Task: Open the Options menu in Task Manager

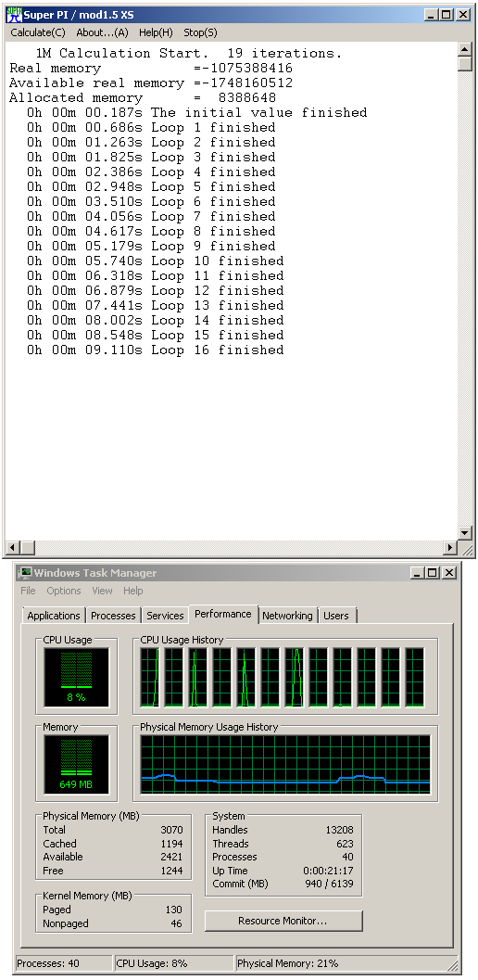Action: 64,591
